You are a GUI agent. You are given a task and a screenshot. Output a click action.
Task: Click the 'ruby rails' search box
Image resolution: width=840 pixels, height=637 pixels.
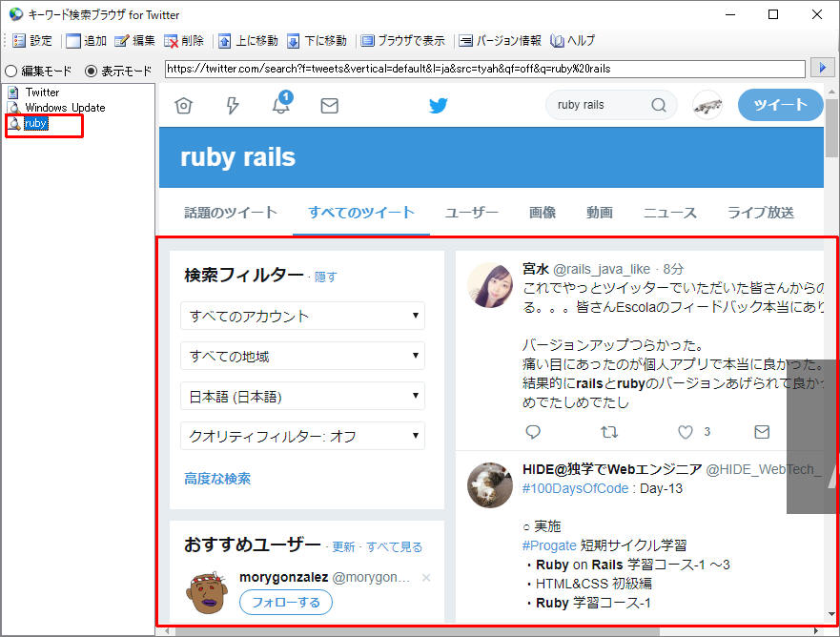pos(599,105)
